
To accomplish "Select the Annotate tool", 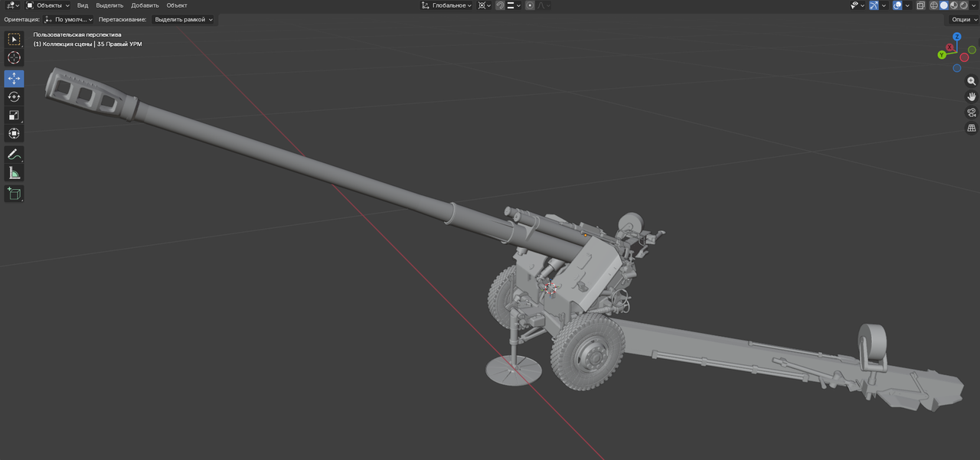I will 14,155.
